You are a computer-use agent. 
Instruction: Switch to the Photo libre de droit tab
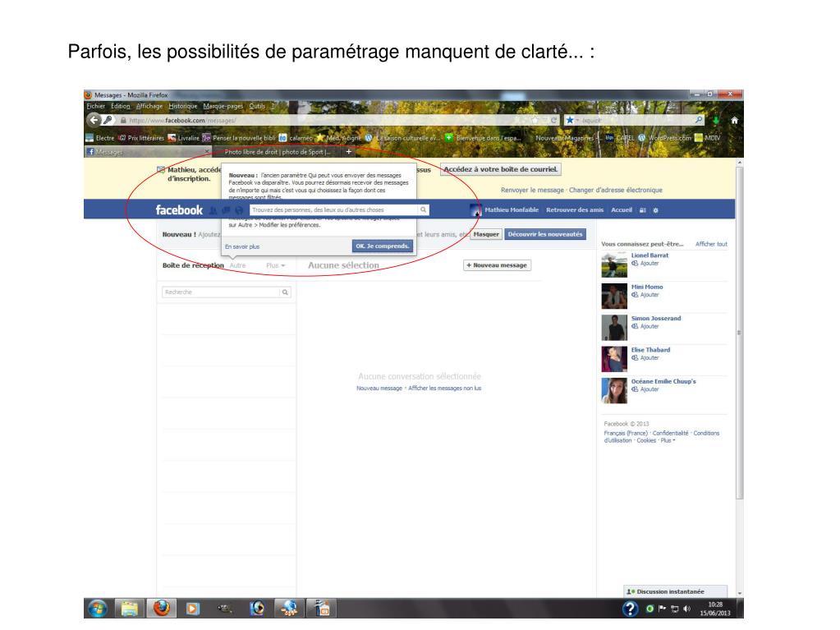click(278, 152)
